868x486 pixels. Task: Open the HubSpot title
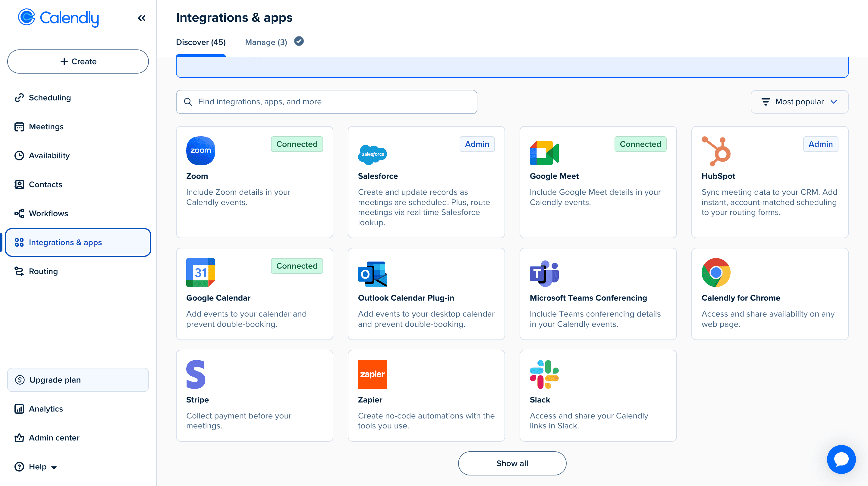coord(718,176)
